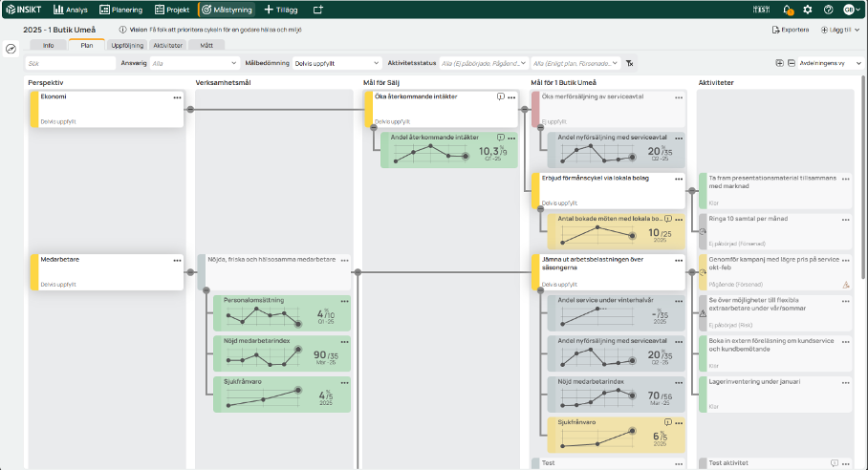
Task: Click the Sök search field
Action: tap(70, 63)
